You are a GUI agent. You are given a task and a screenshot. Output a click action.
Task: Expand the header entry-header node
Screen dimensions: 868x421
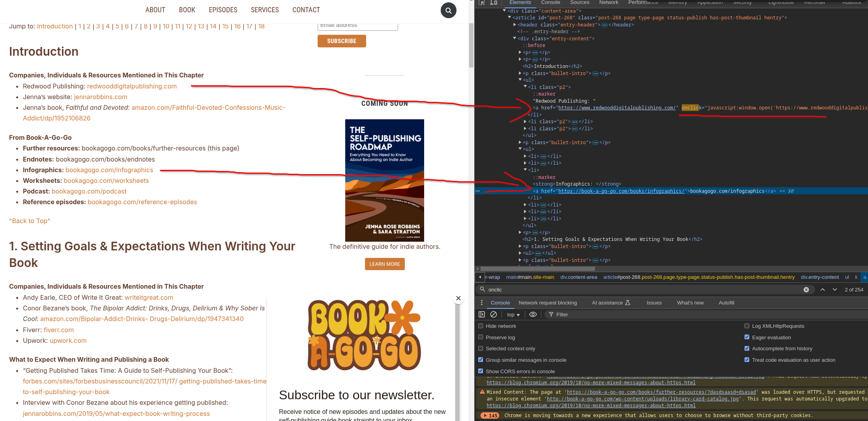pyautogui.click(x=515, y=24)
